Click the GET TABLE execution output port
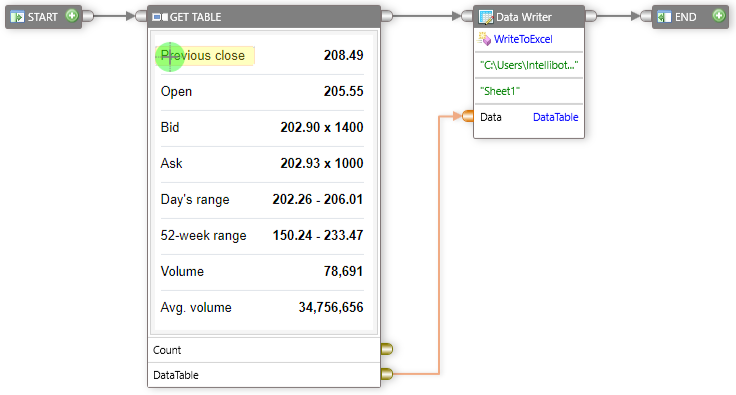This screenshot has width=736, height=395. pos(387,16)
